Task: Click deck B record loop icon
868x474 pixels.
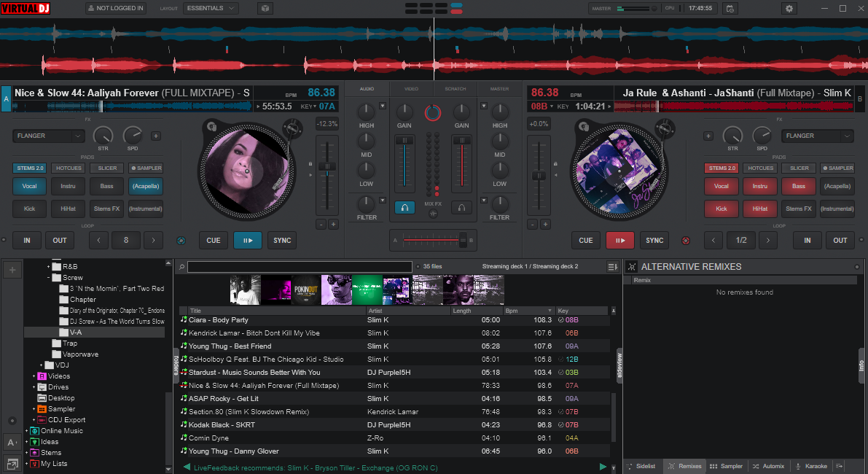Action: 685,241
